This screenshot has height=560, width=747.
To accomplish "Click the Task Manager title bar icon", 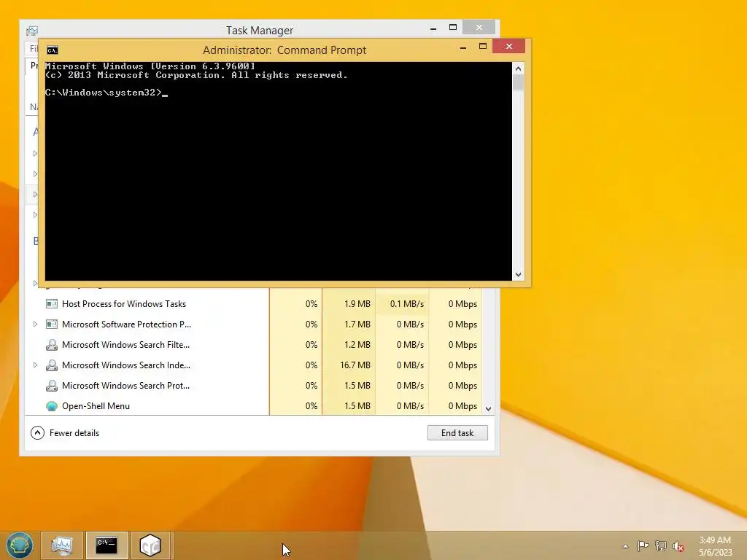I will click(x=32, y=31).
